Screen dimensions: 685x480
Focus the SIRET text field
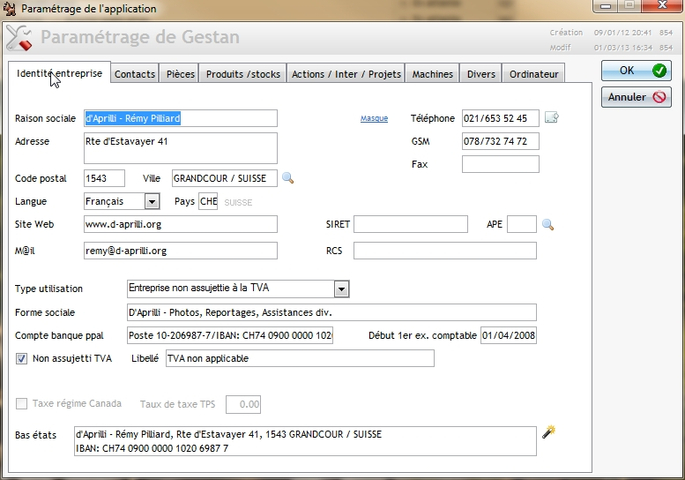point(410,225)
